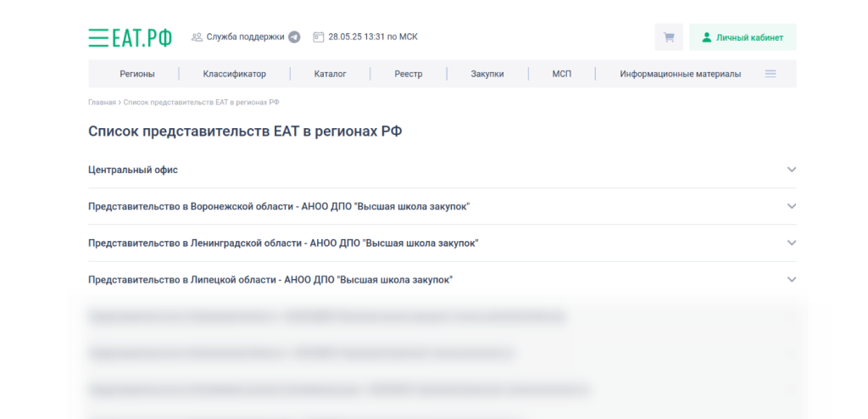The image size is (868, 419).
Task: Click the ЕАТ.РФ logo
Action: [x=130, y=37]
